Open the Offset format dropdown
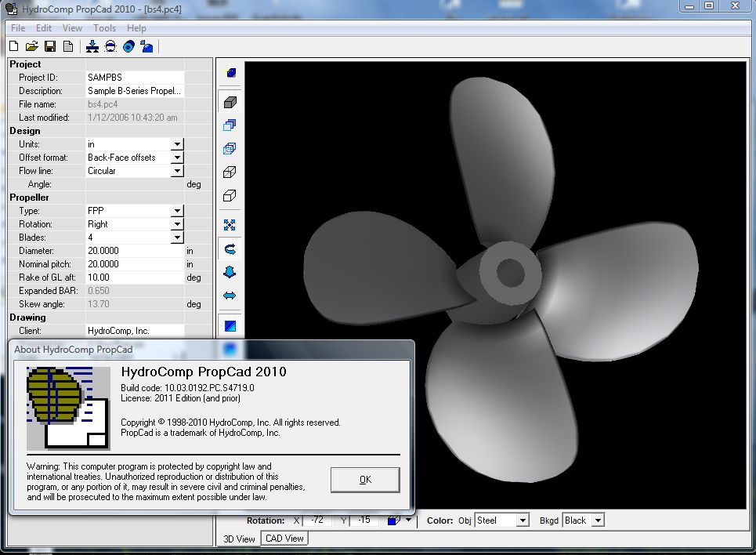 click(x=177, y=158)
